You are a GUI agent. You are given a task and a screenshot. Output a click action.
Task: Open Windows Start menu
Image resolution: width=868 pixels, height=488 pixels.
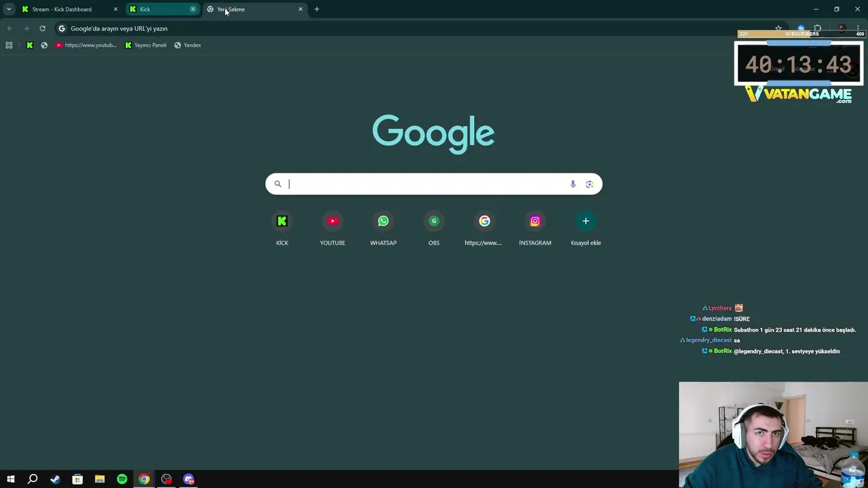(10, 479)
